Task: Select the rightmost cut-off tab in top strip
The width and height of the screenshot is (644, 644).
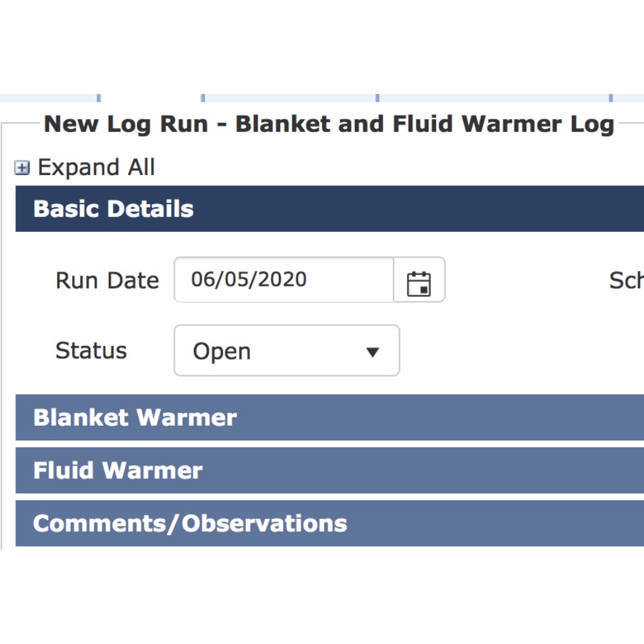Action: click(629, 97)
